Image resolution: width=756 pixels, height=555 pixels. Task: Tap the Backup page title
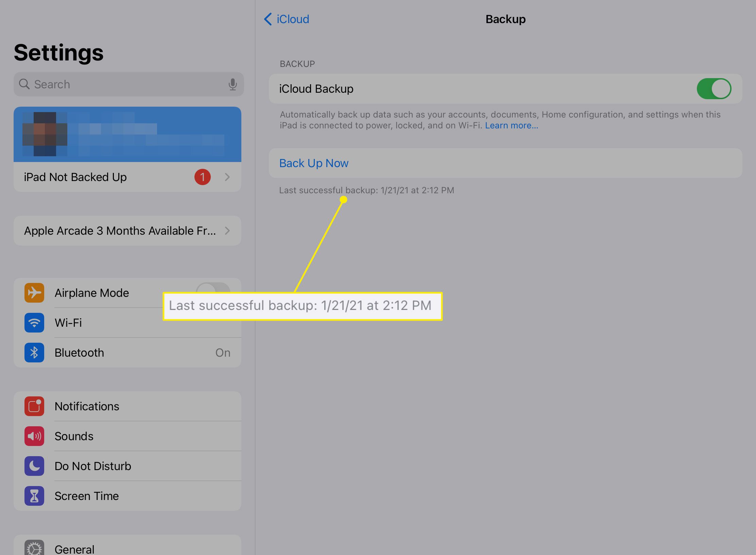(505, 19)
